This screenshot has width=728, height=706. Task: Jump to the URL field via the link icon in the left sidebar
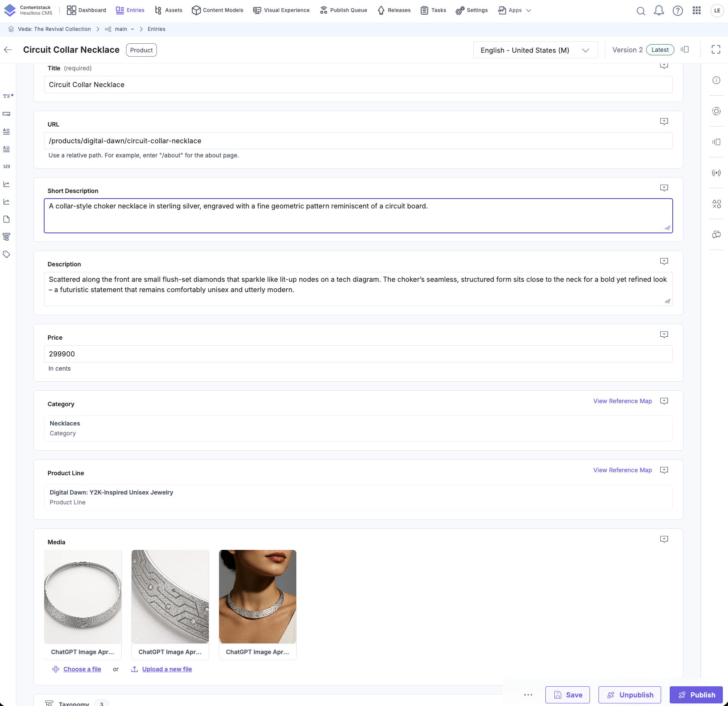[6, 114]
